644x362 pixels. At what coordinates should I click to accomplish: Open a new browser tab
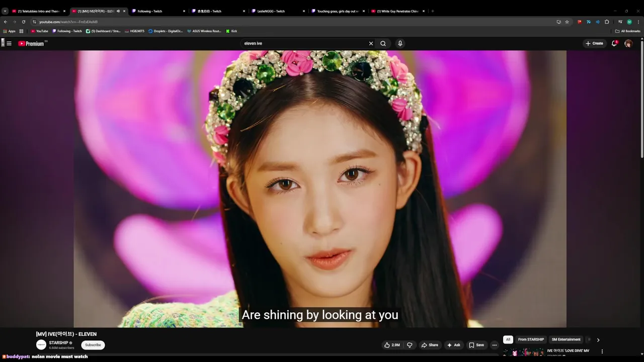433,11
